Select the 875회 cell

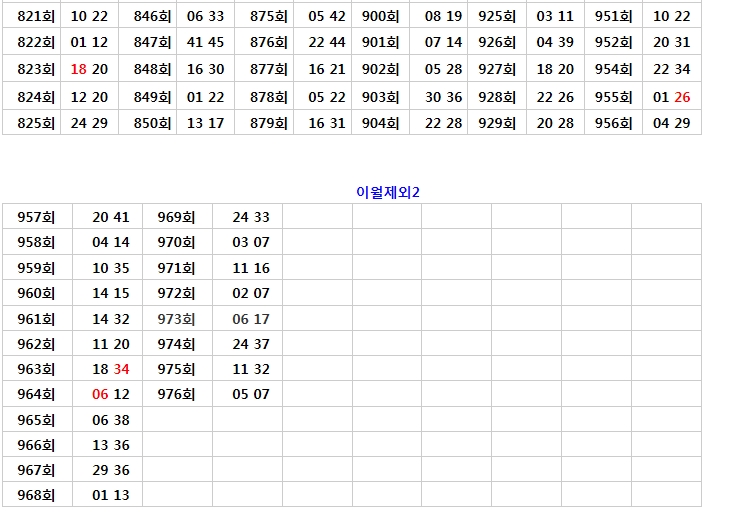coord(269,17)
